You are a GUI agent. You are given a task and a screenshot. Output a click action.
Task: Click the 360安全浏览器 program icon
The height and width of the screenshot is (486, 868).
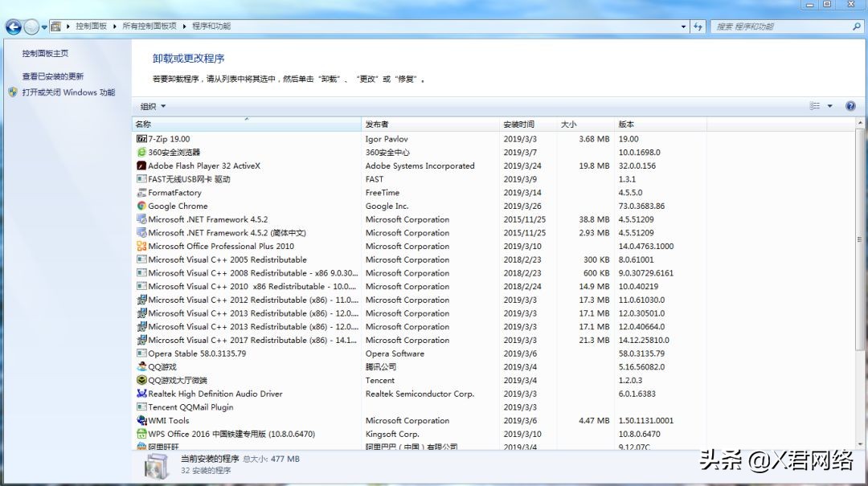(141, 153)
